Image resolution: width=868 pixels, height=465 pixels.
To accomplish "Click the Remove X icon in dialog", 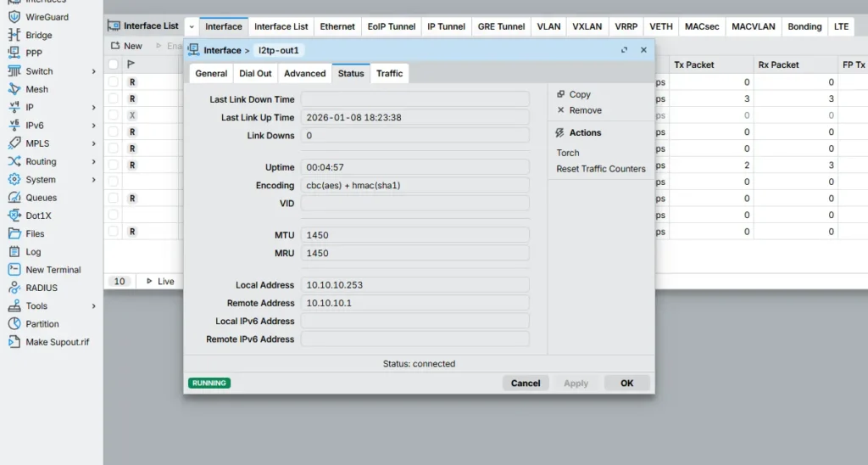I will (x=561, y=109).
